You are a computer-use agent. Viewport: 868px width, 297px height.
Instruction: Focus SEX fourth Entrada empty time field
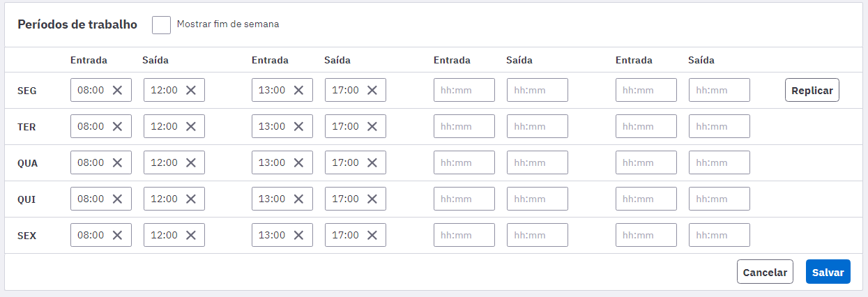pos(646,235)
